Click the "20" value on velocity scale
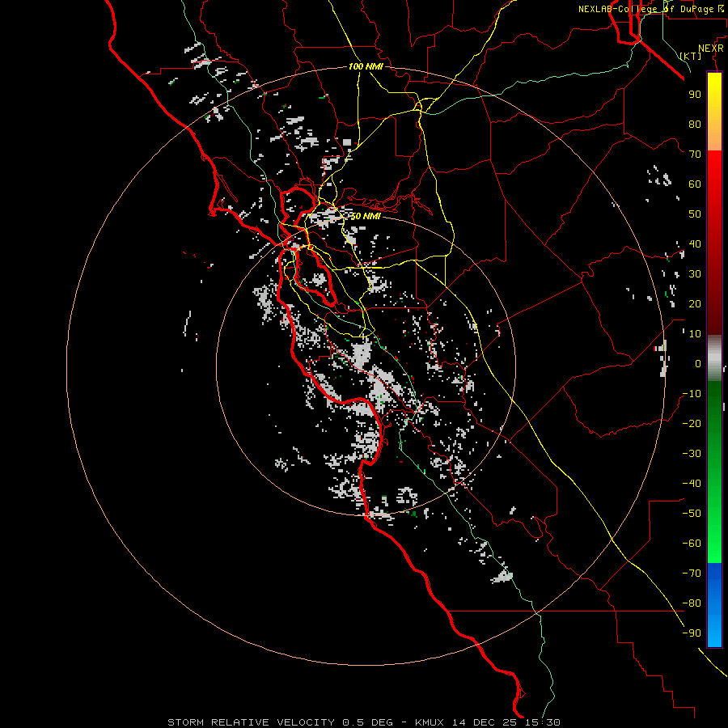728x728 pixels. 695,303
